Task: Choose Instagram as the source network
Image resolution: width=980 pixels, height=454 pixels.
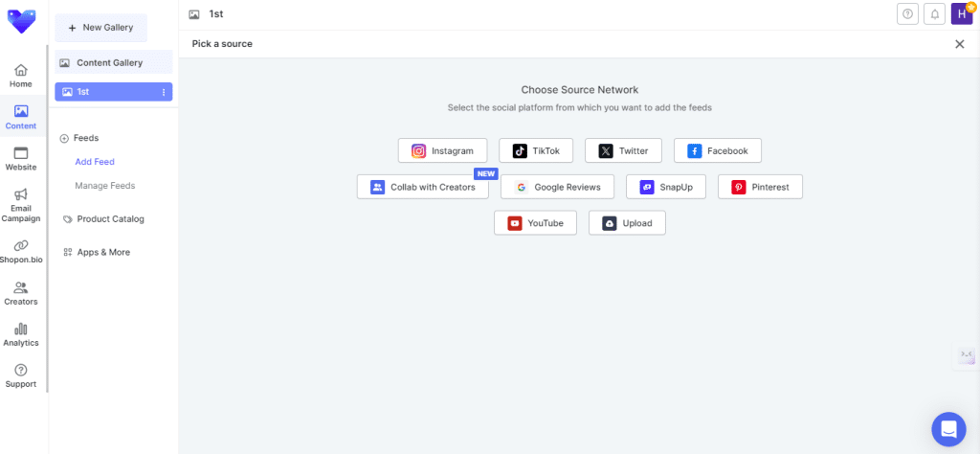Action: point(442,151)
